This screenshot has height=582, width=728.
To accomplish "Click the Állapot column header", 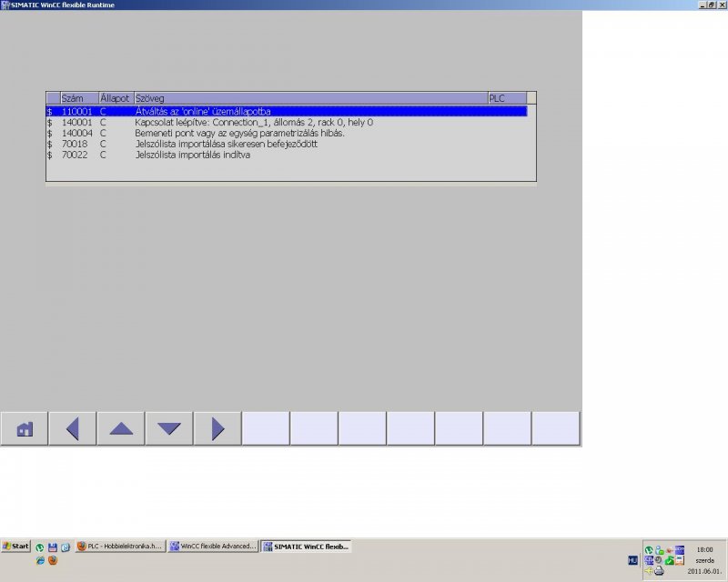I will [116, 98].
